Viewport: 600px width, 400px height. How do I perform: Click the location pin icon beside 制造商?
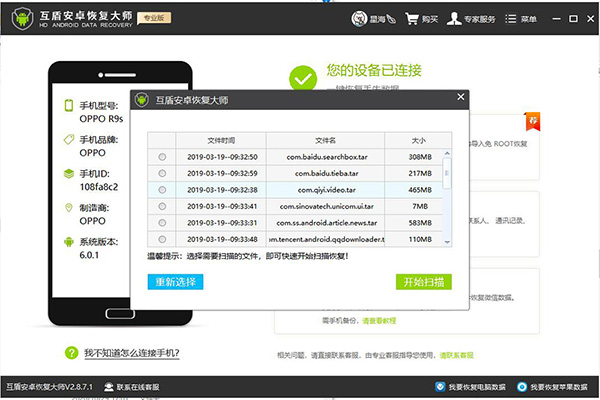[x=69, y=207]
